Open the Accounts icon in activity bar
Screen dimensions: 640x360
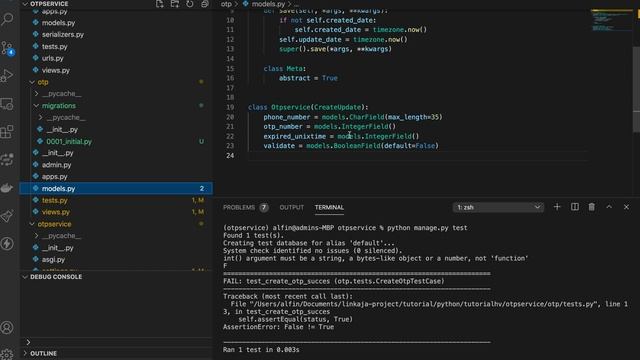click(x=7, y=327)
